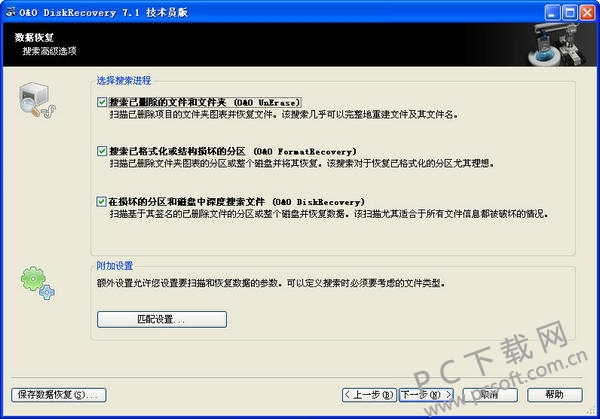Click the 附加设置 group label
Viewport: 600px width, 419px height.
click(114, 266)
